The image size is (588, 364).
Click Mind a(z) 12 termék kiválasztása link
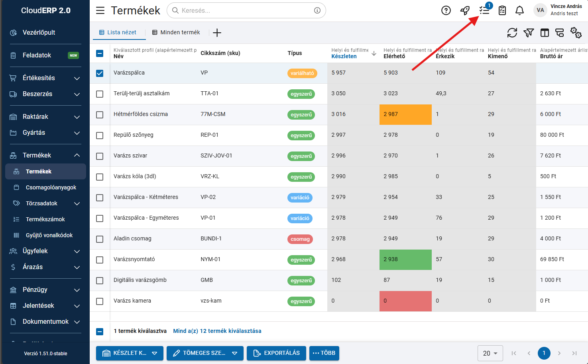pyautogui.click(x=217, y=331)
